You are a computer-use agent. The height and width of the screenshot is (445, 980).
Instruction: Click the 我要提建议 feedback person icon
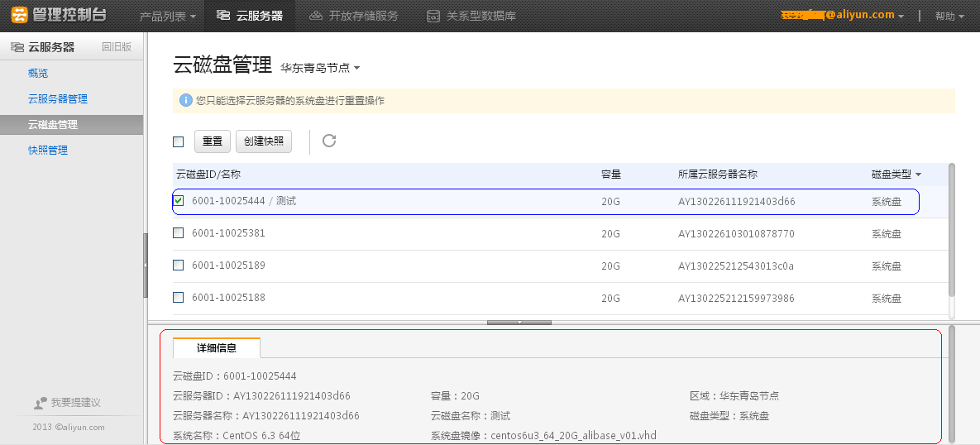coord(41,403)
